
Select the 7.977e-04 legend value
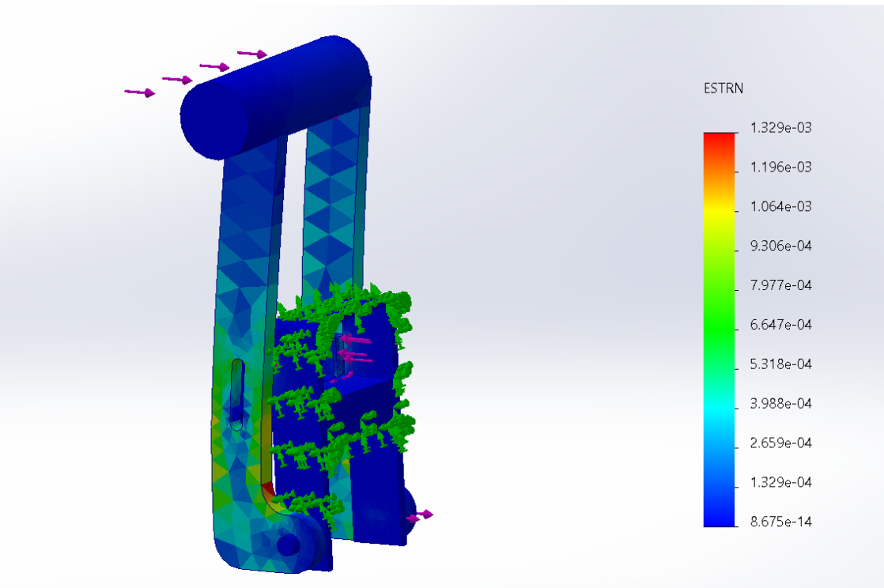tap(781, 286)
